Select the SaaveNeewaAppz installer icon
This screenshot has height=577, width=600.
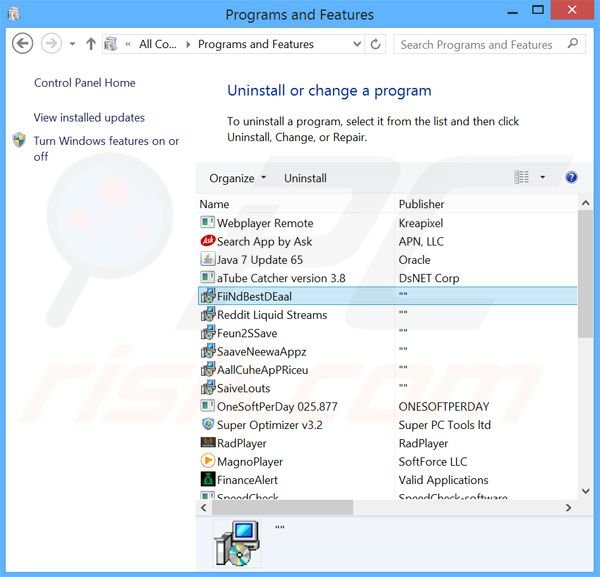pos(208,351)
